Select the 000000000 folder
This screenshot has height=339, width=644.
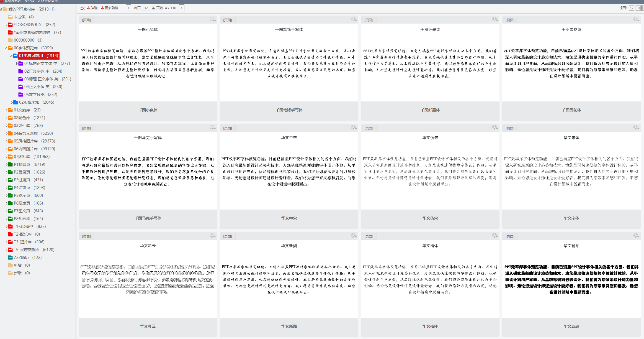[28, 40]
